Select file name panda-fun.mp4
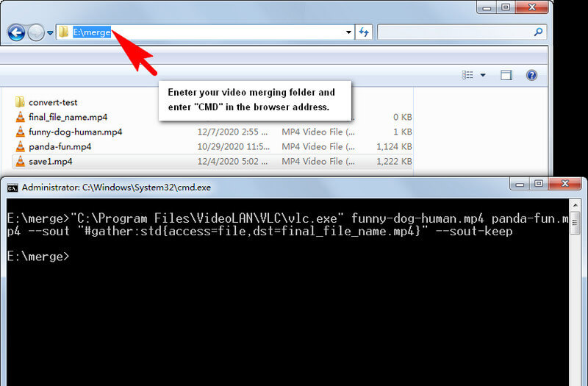Viewport: 588px width, 386px height. coord(60,146)
